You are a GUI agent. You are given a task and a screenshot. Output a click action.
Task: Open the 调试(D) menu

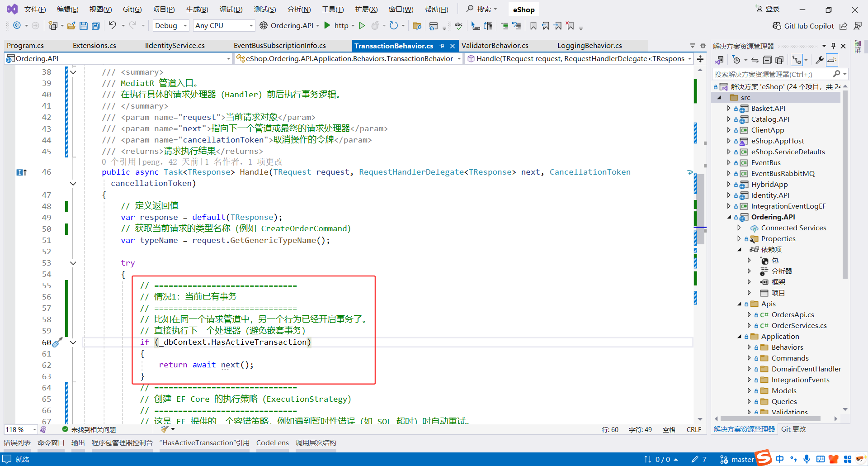click(x=231, y=10)
